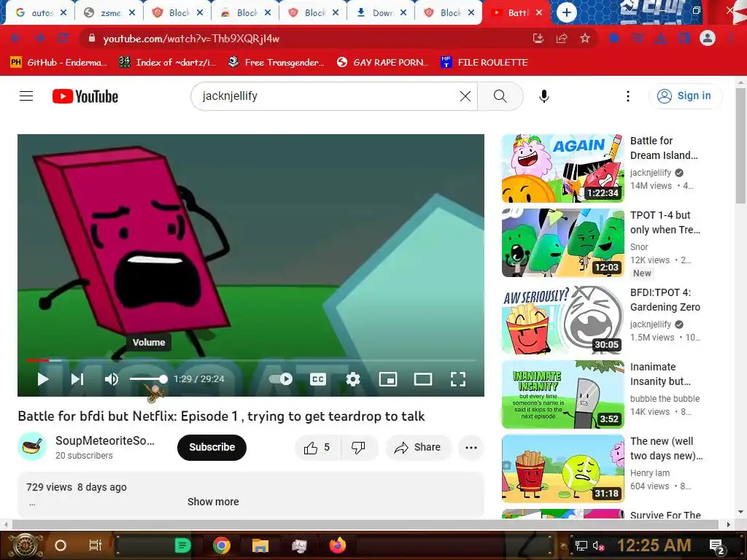Share the video
This screenshot has height=560, width=747.
pos(418,447)
